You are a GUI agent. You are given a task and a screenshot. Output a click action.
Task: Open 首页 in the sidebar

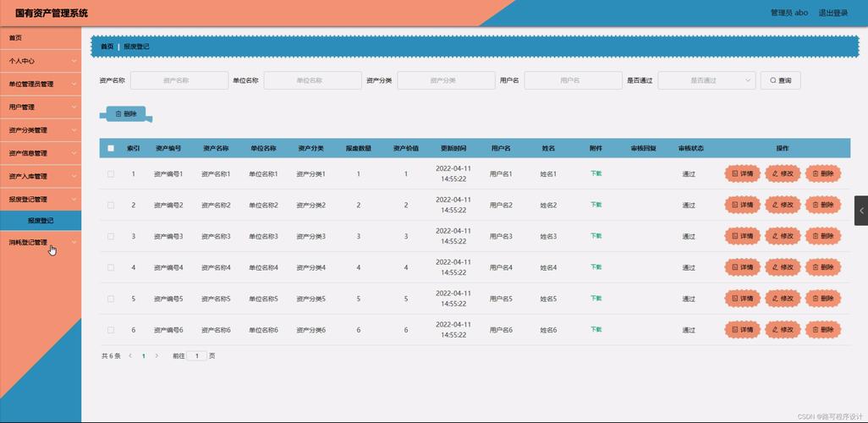pos(41,38)
